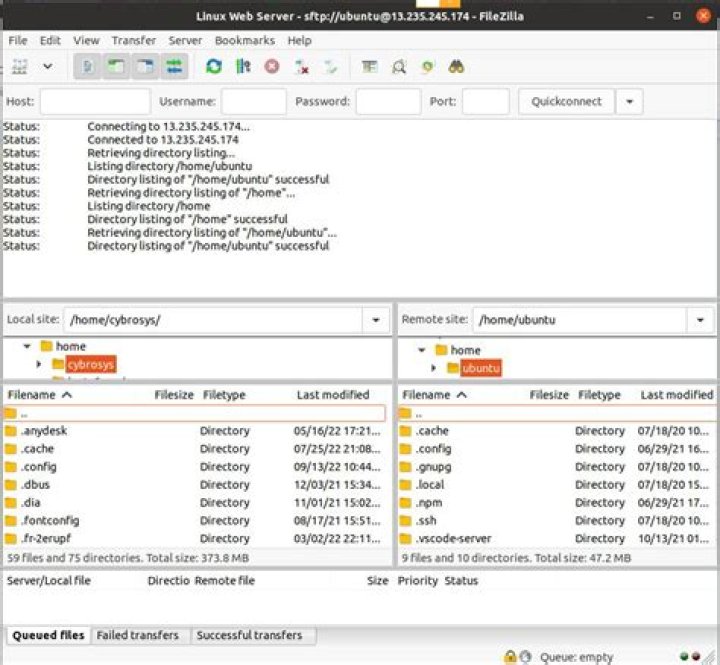Screen dimensions: 720x665
Task: Disconnect from the current server
Action: coord(301,67)
